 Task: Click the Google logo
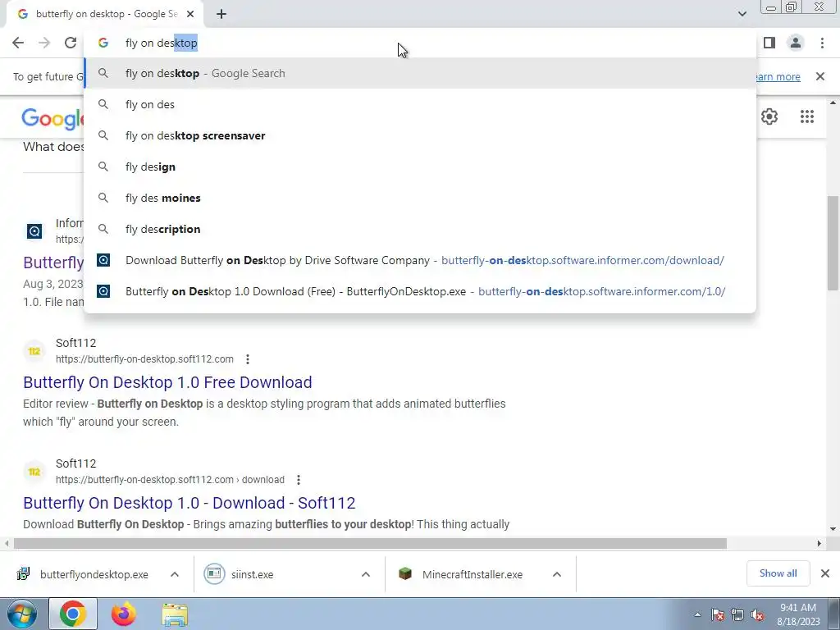pyautogui.click(x=52, y=118)
